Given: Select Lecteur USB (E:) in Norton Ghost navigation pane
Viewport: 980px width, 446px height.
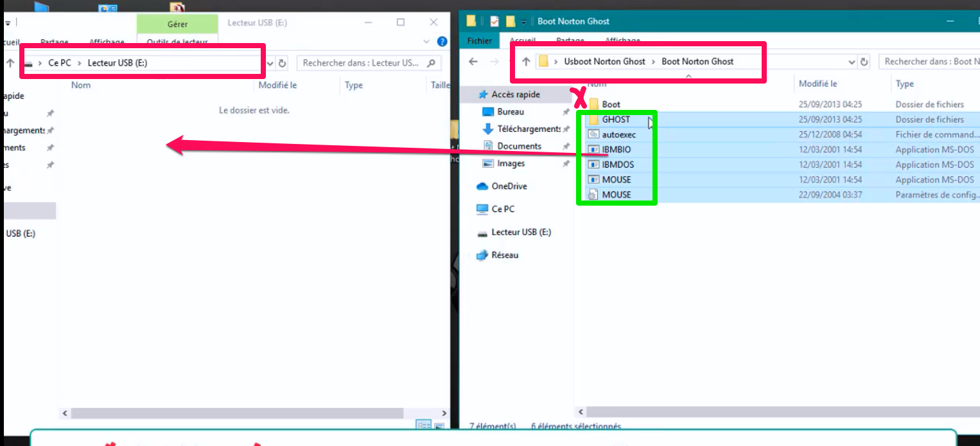Looking at the screenshot, I should 521,232.
